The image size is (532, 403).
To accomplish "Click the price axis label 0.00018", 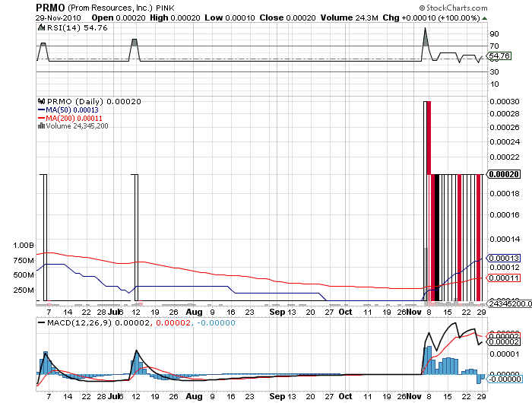I will 505,194.
